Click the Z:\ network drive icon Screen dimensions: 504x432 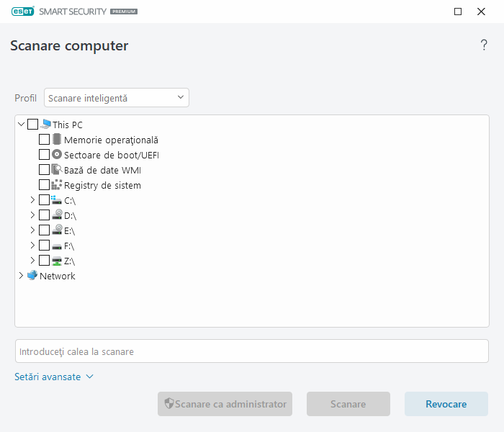pos(57,261)
